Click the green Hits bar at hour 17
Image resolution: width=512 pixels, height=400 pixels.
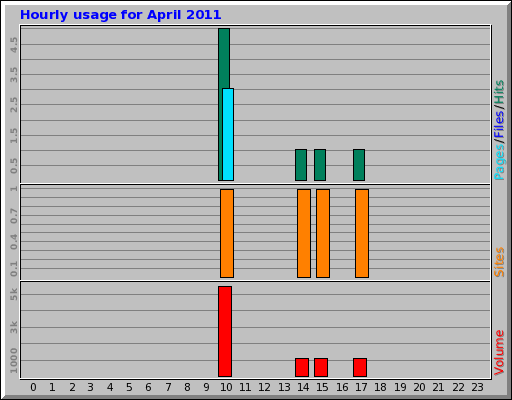[359, 165]
